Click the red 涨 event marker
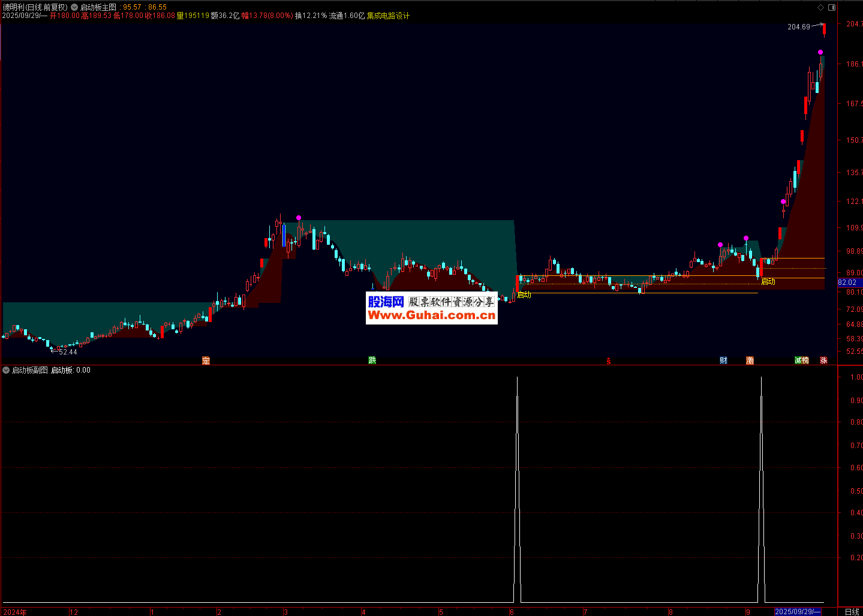 (824, 360)
